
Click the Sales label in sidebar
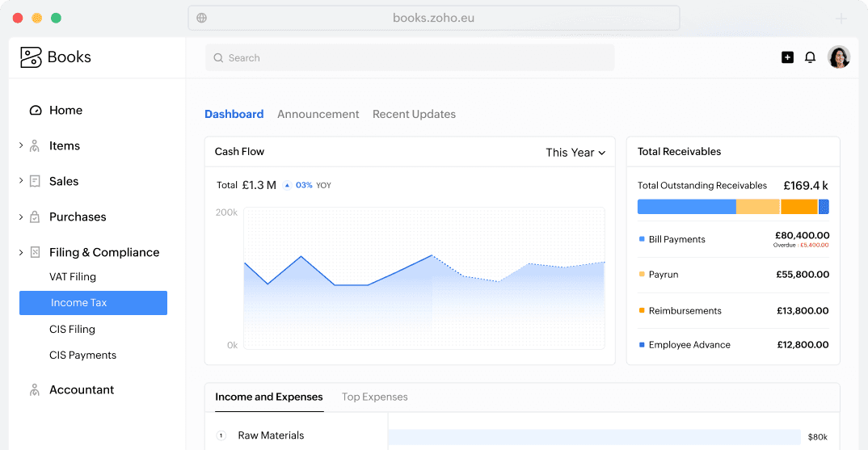(64, 181)
